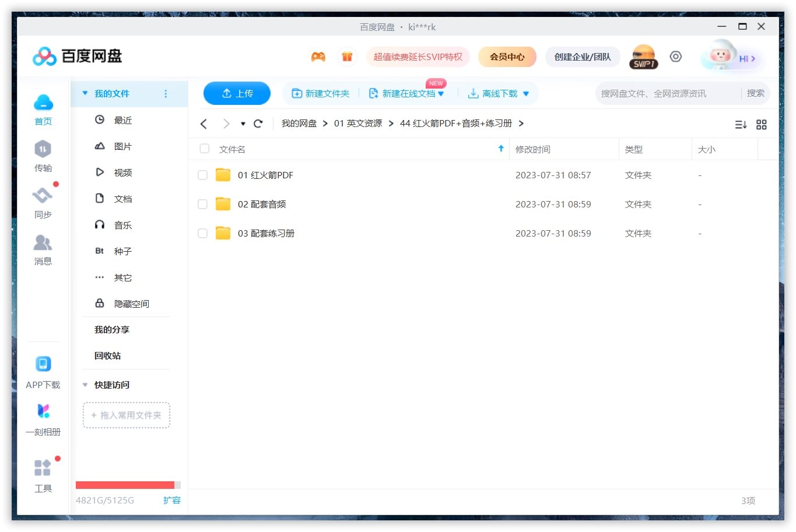This screenshot has width=796, height=532.
Task: Open the 离线下载 dropdown arrow
Action: tap(525, 93)
